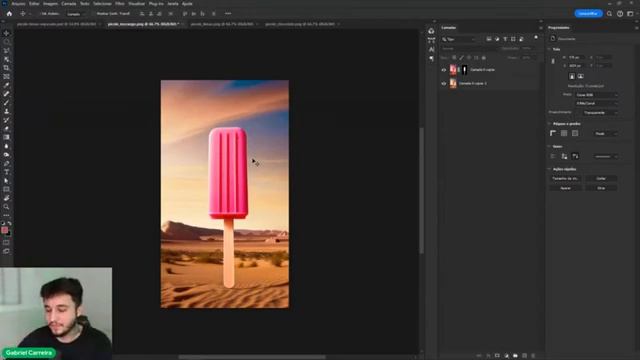Open the Transparente fill dropdown
Screen dimensions: 640x360
[600, 113]
